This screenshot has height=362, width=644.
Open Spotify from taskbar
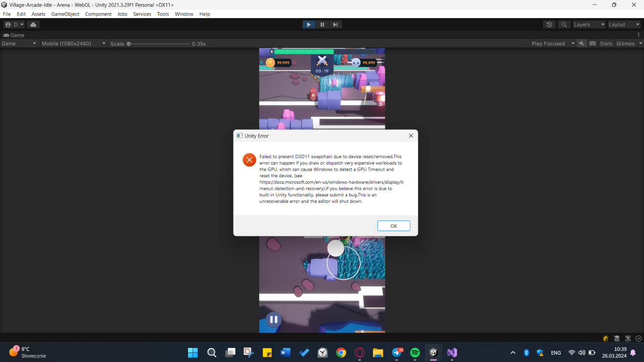click(415, 352)
